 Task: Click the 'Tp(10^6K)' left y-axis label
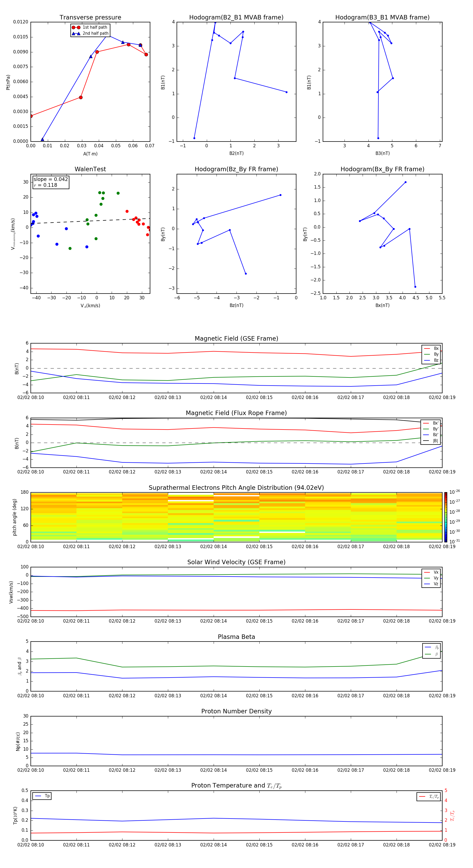click(x=15, y=816)
